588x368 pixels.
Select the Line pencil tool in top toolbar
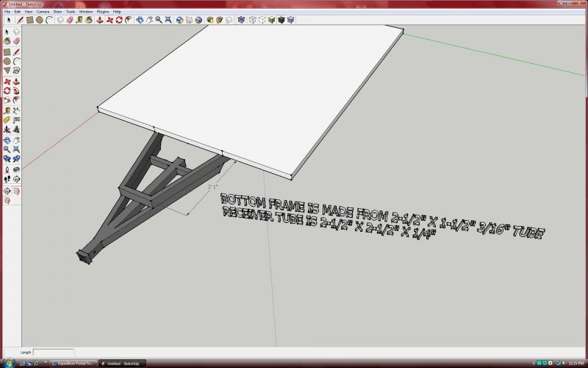(x=21, y=20)
